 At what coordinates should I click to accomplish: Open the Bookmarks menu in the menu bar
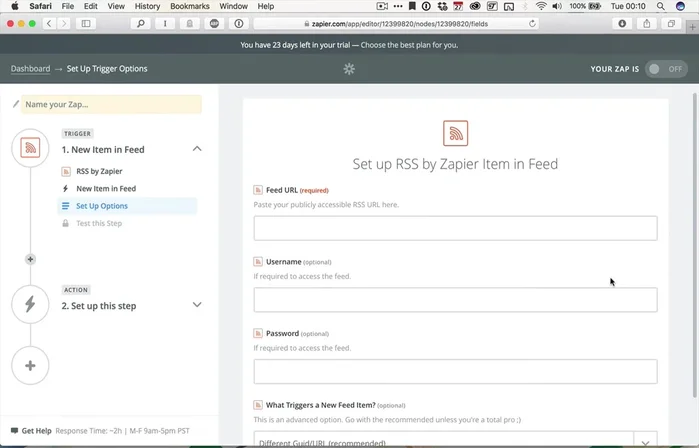tap(189, 6)
